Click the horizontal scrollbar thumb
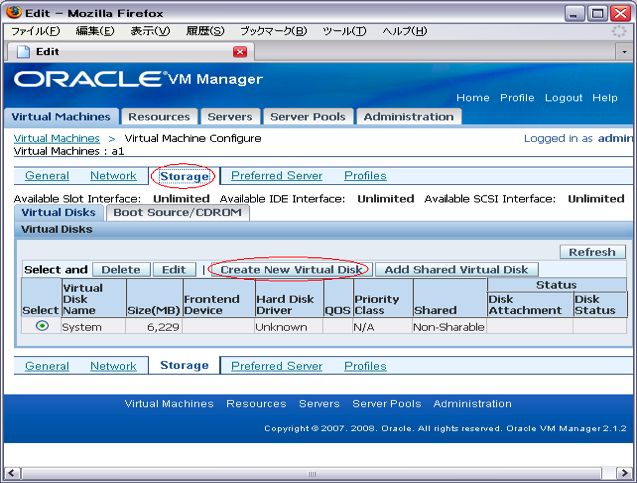Viewport: 637px width, 483px height. point(312,474)
